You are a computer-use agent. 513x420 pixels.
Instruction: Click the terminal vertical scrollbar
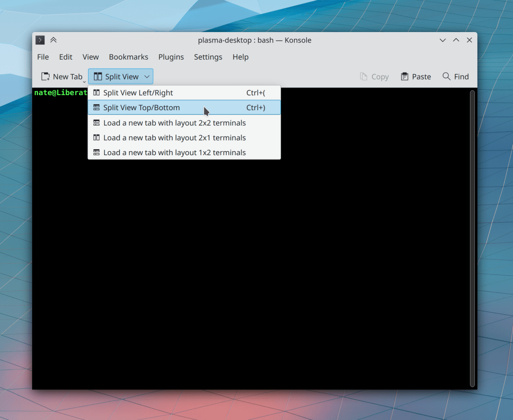[x=472, y=238]
